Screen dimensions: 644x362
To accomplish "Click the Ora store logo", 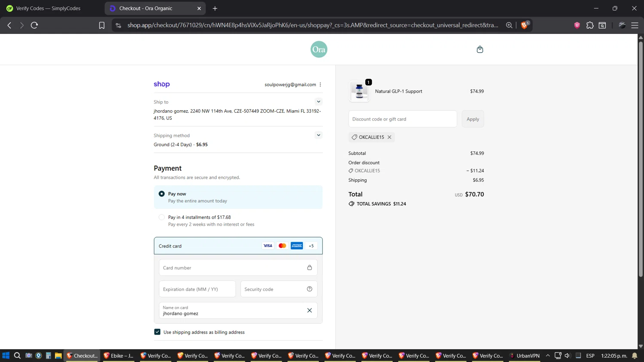I will pyautogui.click(x=319, y=49).
